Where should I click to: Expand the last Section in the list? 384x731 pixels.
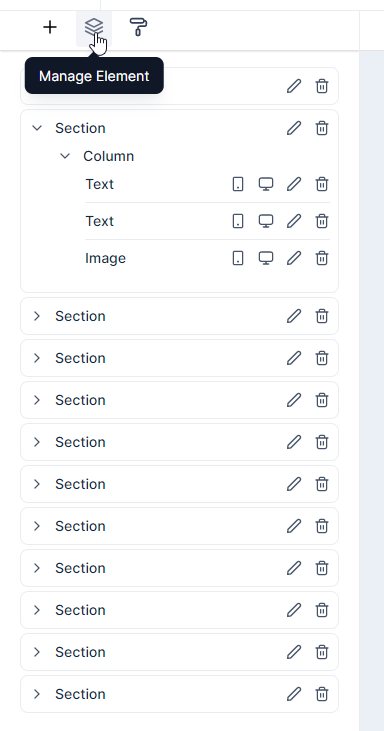coord(37,694)
